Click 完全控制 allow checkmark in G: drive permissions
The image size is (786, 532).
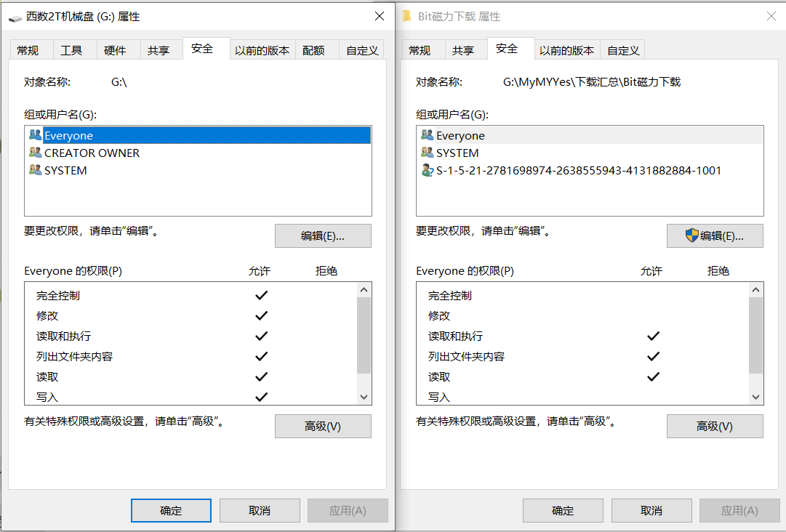point(261,295)
